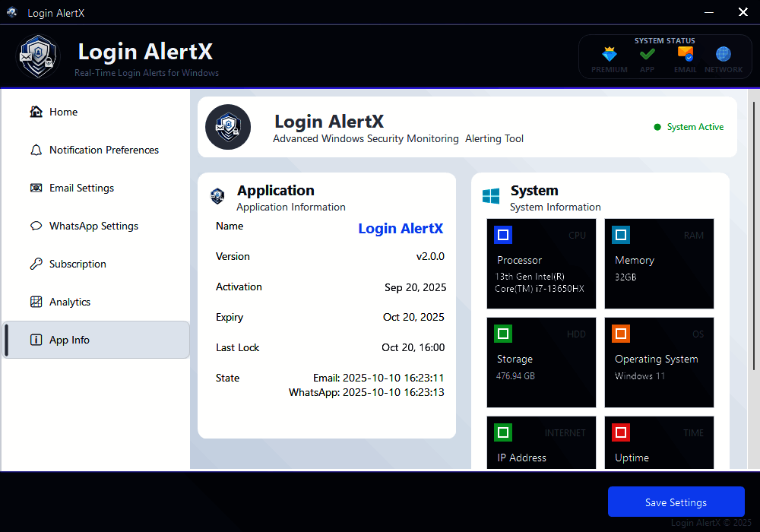Switch to WhatsApp Settings

[93, 226]
